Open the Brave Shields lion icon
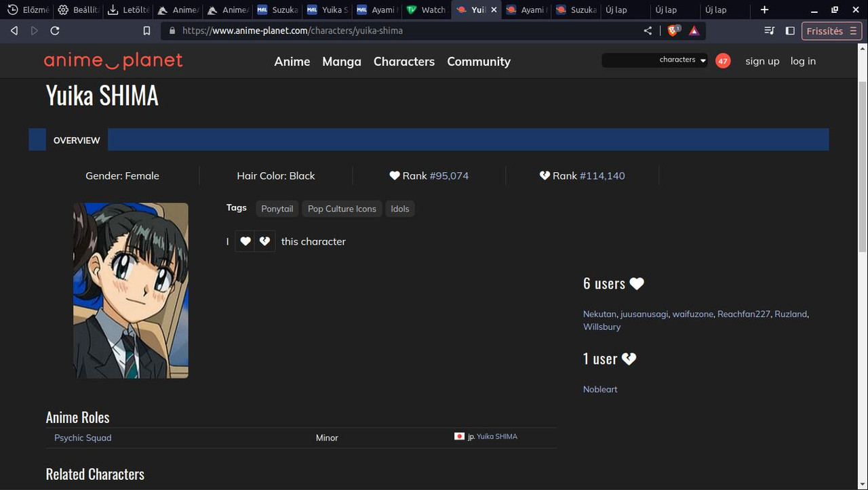This screenshot has width=868, height=490. pyautogui.click(x=673, y=30)
